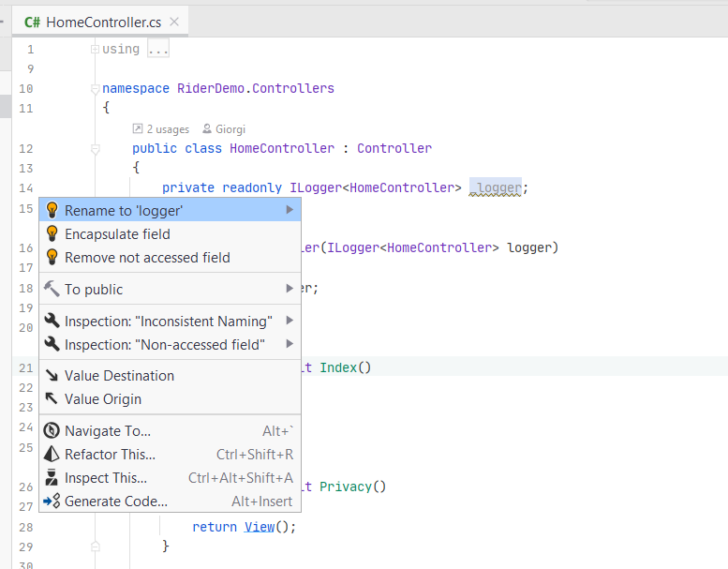Expand the Rename to 'logger' submenu arrow
The width and height of the screenshot is (728, 569).
tap(290, 211)
